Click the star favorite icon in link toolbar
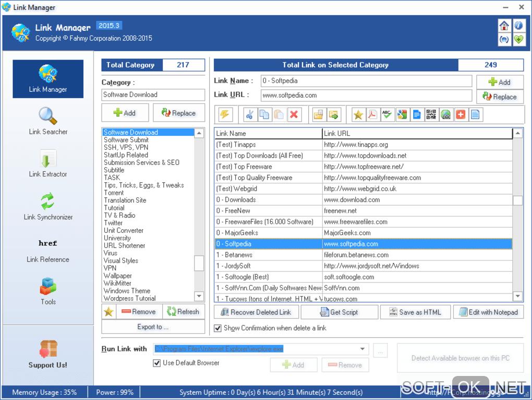Screen dimensions: 532x400 pyautogui.click(x=358, y=114)
